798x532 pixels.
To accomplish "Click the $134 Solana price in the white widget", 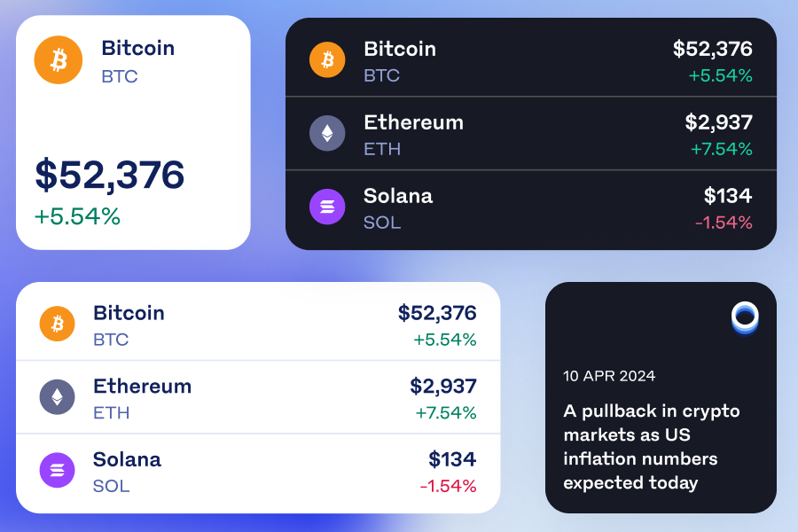I will pyautogui.click(x=452, y=459).
